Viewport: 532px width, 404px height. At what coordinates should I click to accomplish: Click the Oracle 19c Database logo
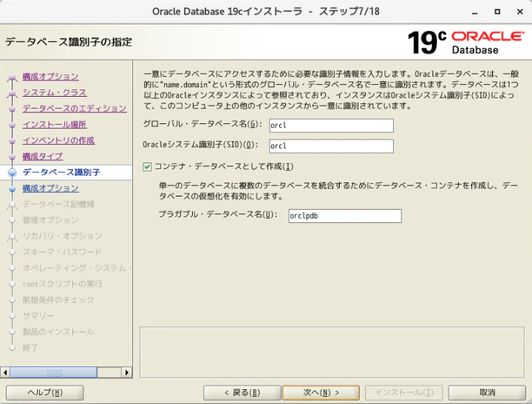(466, 42)
